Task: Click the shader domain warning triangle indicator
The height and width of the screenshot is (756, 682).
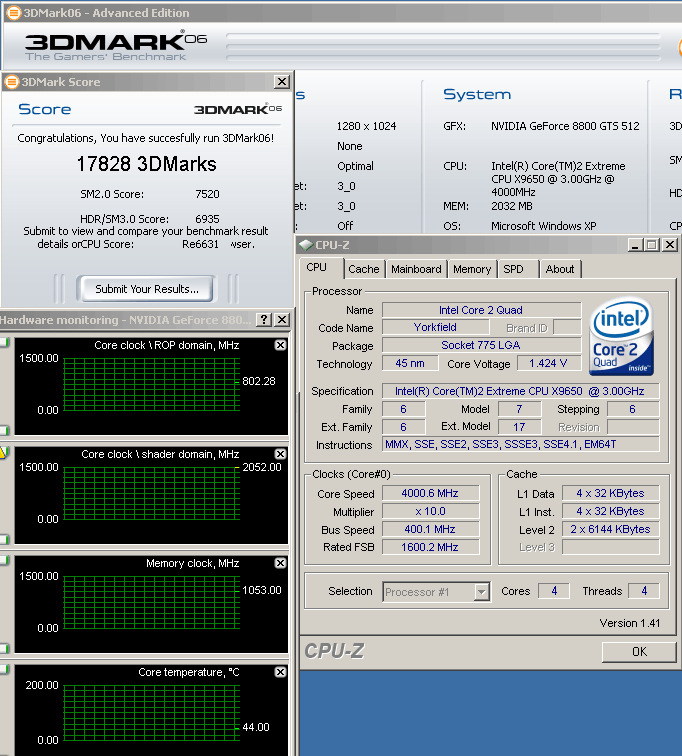Action: 3,452
